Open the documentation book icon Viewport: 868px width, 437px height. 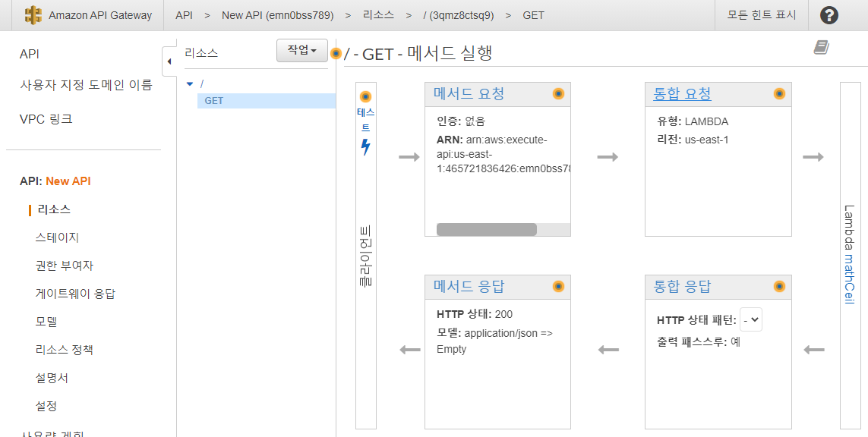click(821, 48)
